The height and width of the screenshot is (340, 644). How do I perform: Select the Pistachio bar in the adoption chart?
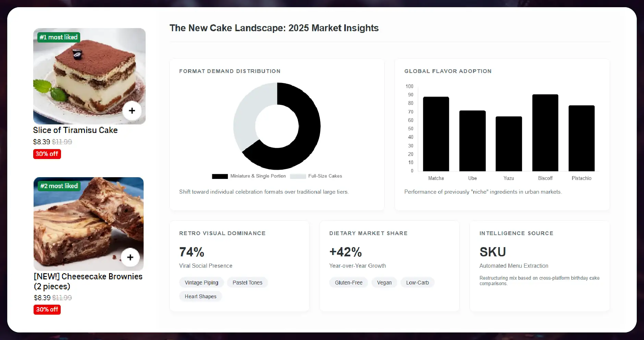[582, 137]
